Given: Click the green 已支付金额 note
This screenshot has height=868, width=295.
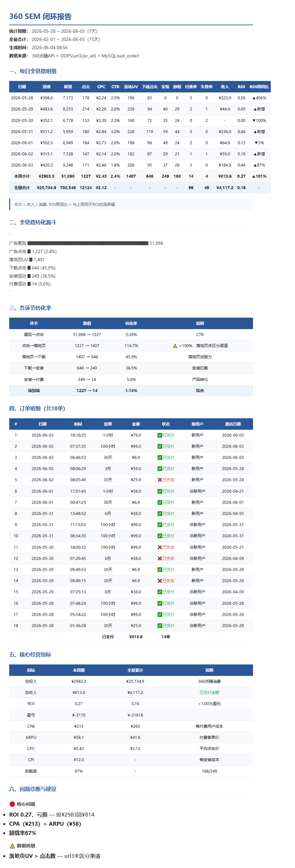Looking at the screenshot, I should 209,692.
